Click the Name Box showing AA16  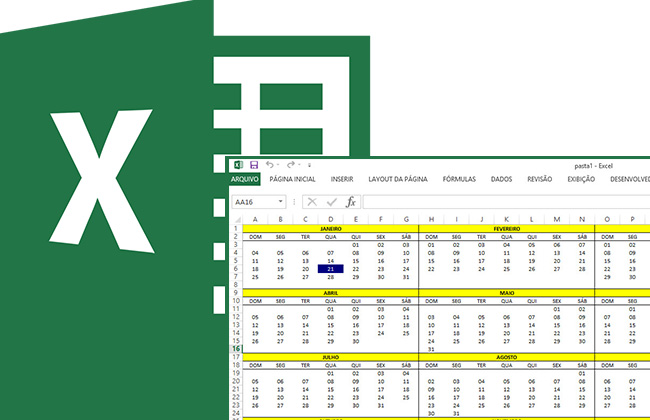254,202
